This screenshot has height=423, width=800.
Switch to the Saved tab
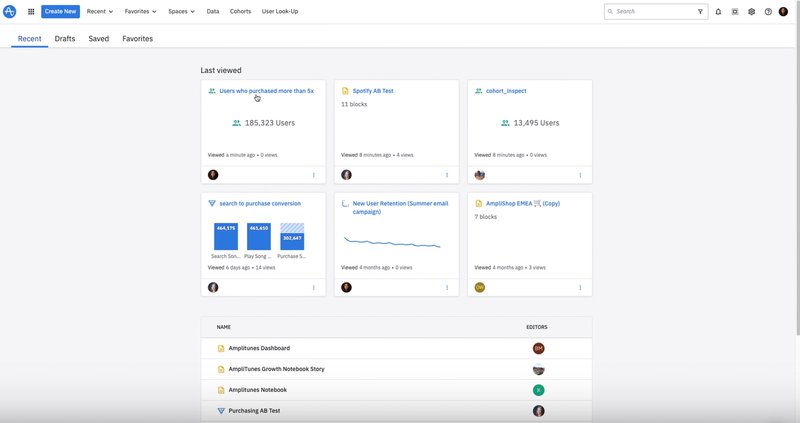tap(98, 38)
